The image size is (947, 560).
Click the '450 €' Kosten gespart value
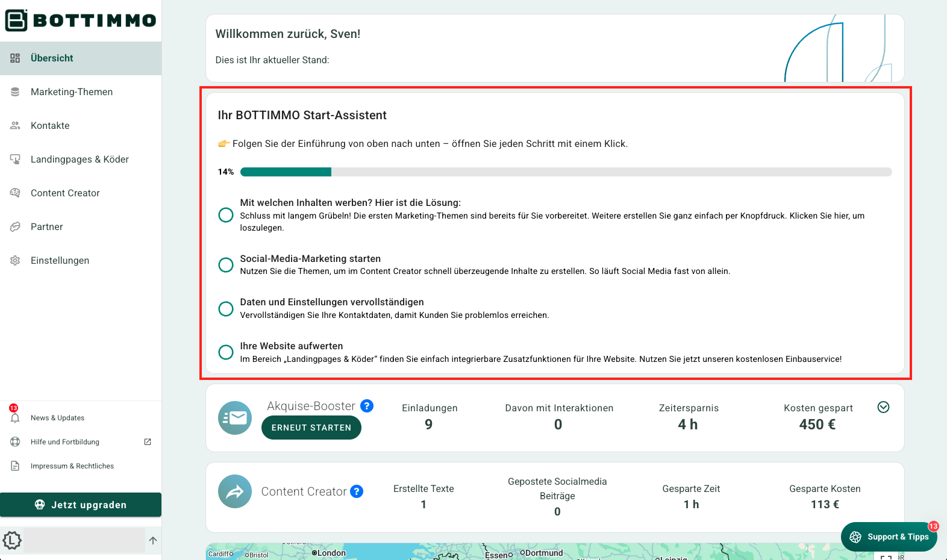point(817,425)
